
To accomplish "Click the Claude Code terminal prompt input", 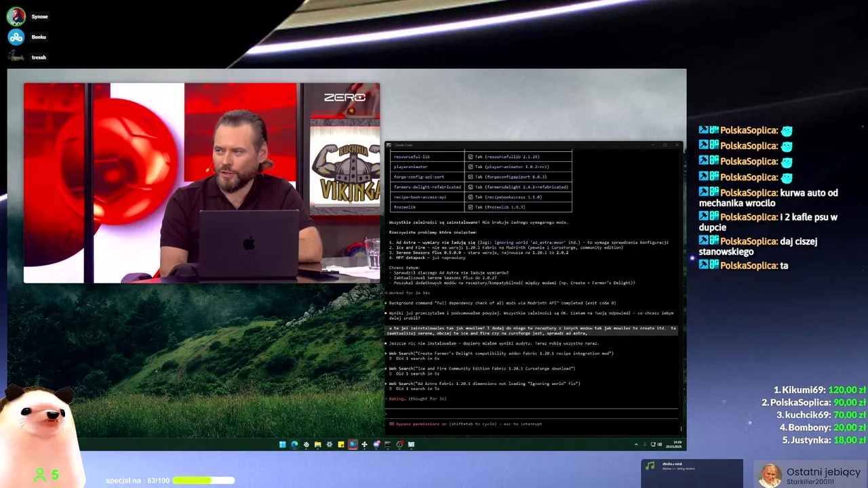I will pyautogui.click(x=532, y=413).
